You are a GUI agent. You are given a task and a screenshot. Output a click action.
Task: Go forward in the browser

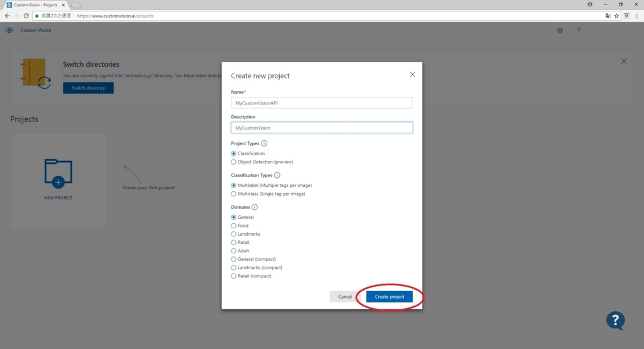(x=16, y=16)
